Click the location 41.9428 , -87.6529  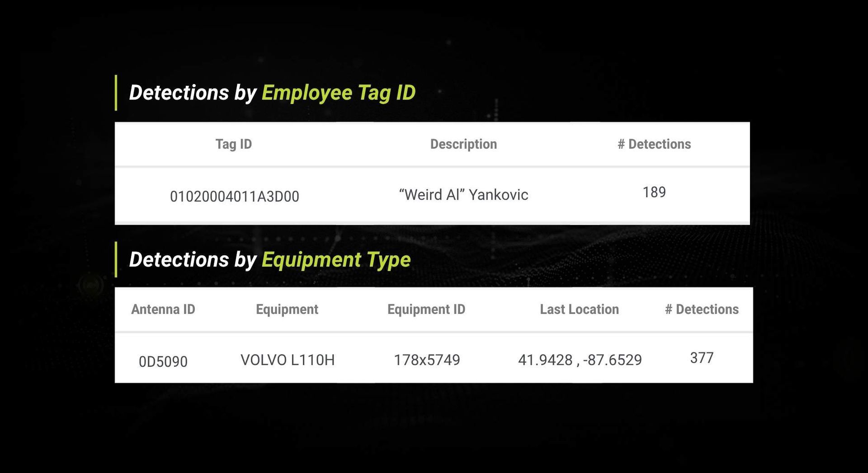click(x=580, y=360)
